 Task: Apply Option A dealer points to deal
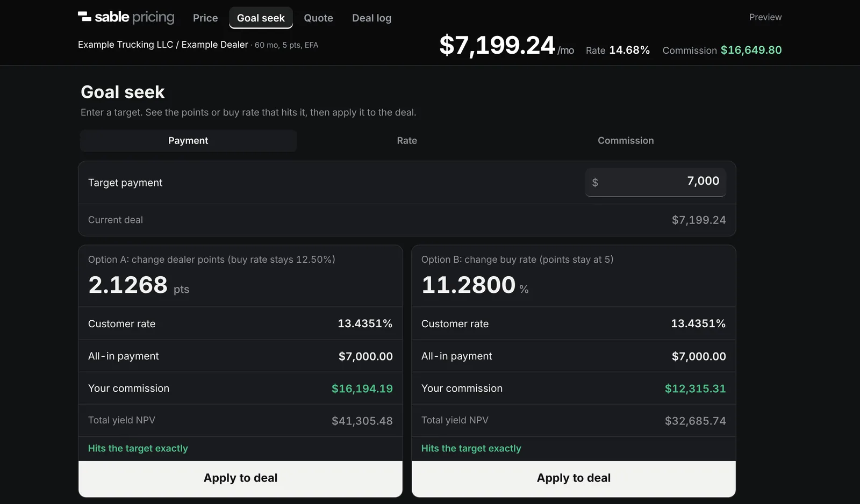[240, 478]
